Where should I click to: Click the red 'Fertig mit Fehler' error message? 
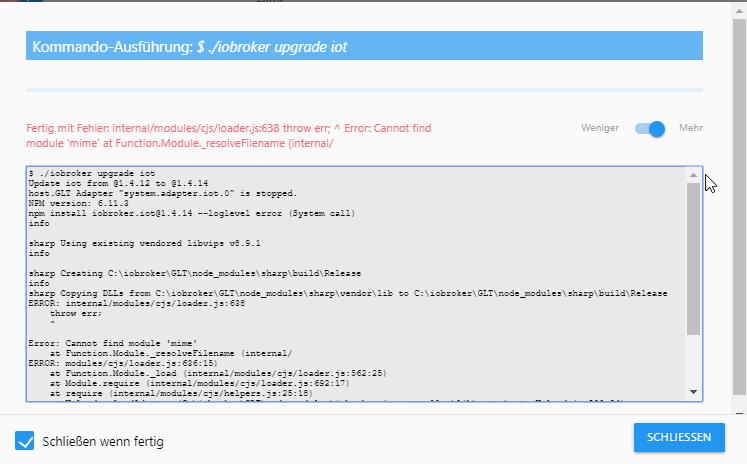pos(229,136)
